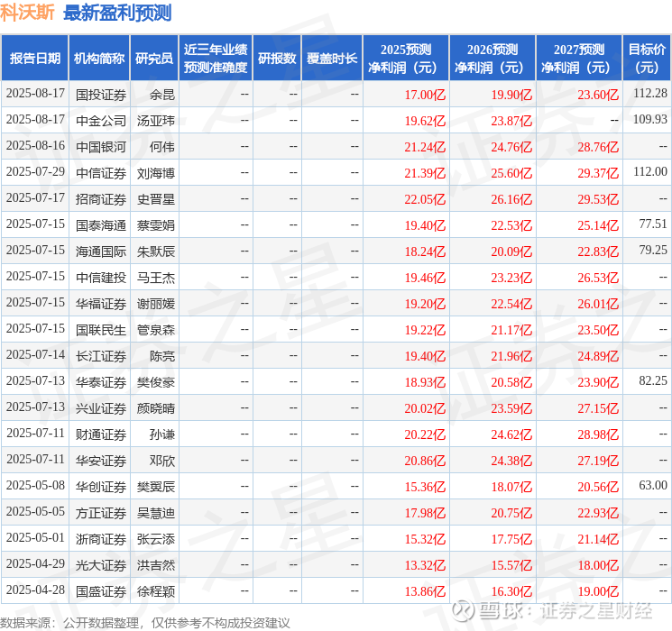Click analyst name 余昆

coord(162,95)
